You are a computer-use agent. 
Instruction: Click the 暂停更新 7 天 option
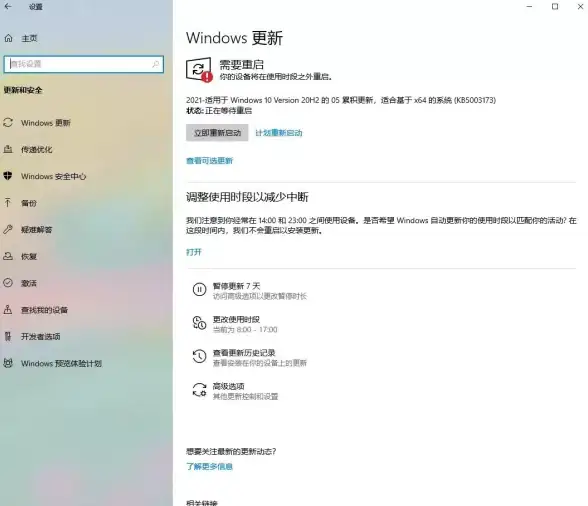click(x=236, y=286)
